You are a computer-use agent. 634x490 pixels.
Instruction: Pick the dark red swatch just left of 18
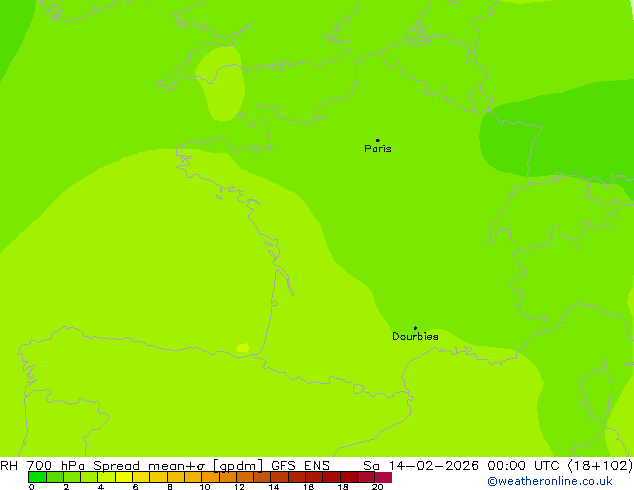pos(332,477)
